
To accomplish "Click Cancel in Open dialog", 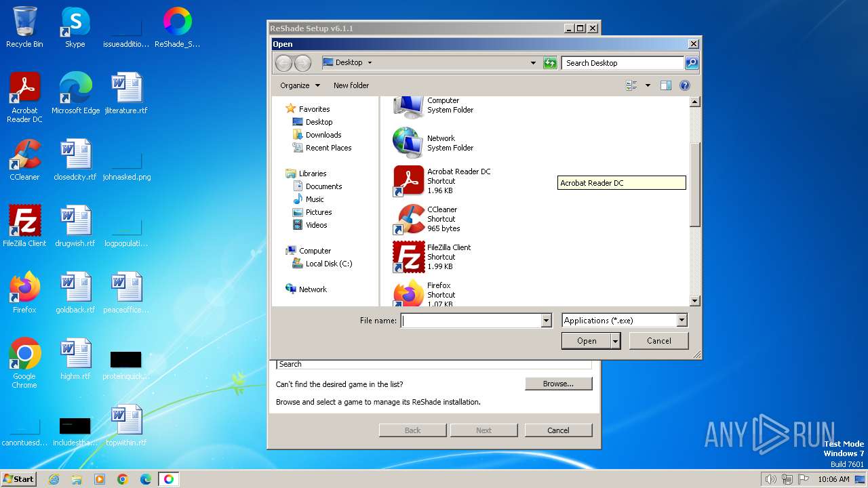I will 659,341.
